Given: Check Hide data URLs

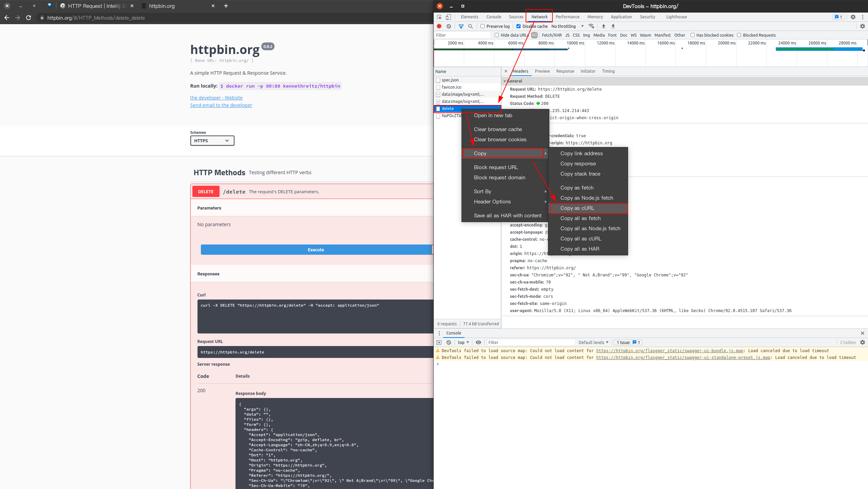Looking at the screenshot, I should tap(497, 35).
